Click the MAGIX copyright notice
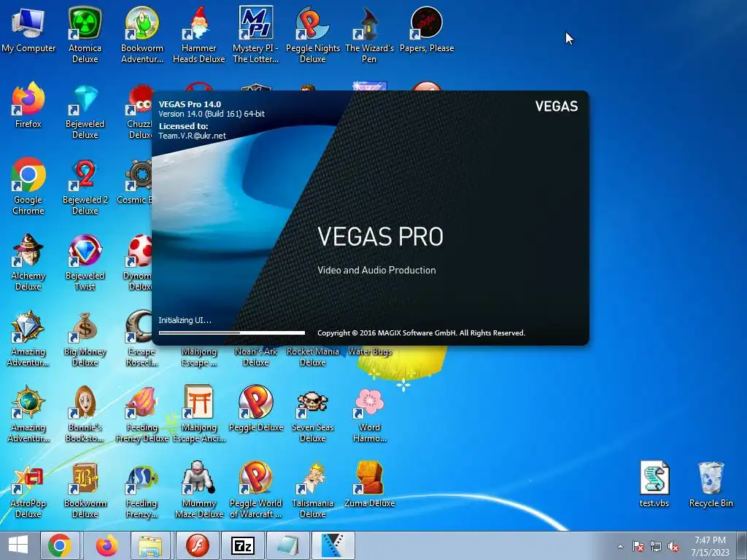The image size is (747, 560). coord(421,332)
